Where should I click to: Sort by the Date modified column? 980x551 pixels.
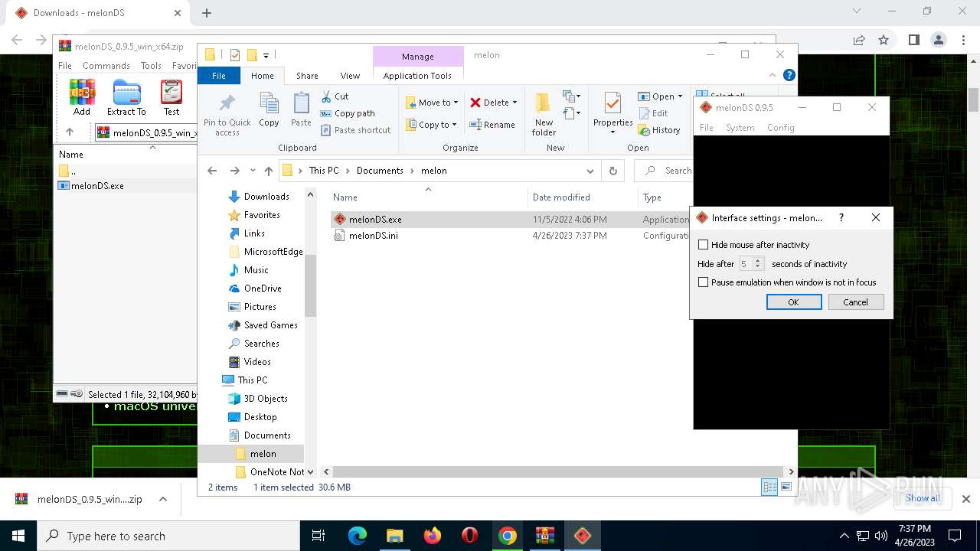click(x=561, y=197)
